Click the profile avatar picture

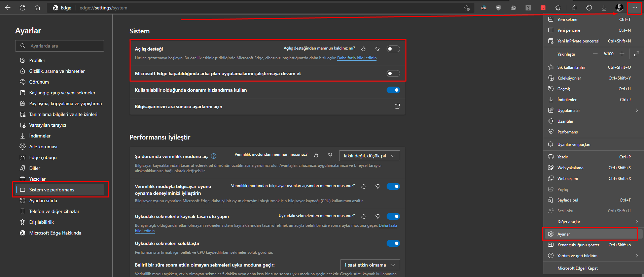click(x=619, y=8)
